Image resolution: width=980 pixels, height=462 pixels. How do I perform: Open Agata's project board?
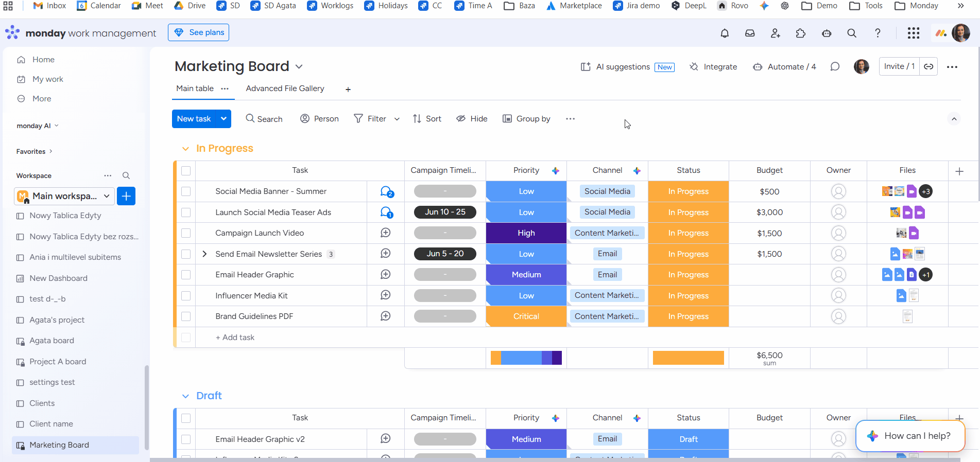57,320
